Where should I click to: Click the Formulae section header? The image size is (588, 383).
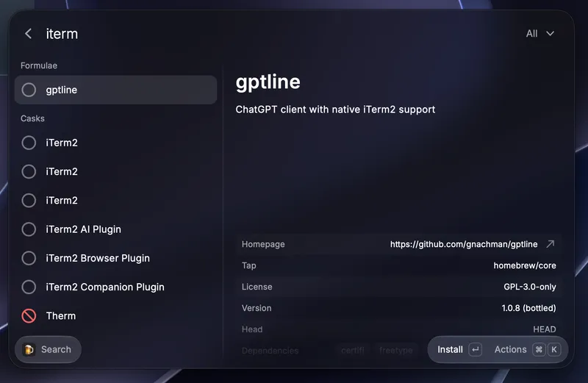(x=39, y=65)
